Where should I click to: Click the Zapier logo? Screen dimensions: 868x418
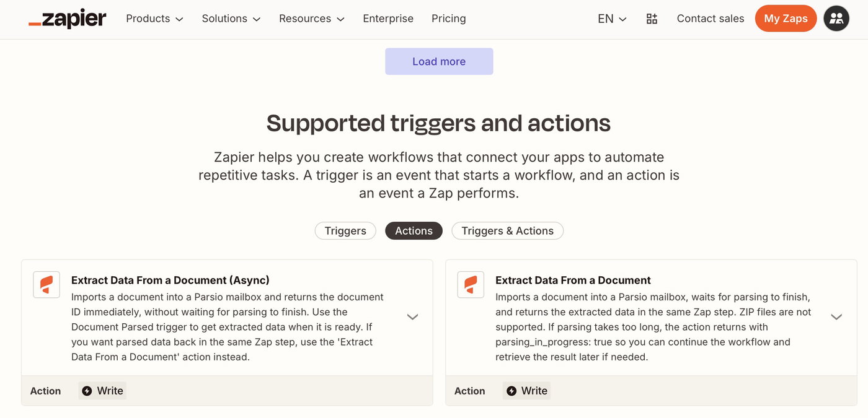[67, 19]
